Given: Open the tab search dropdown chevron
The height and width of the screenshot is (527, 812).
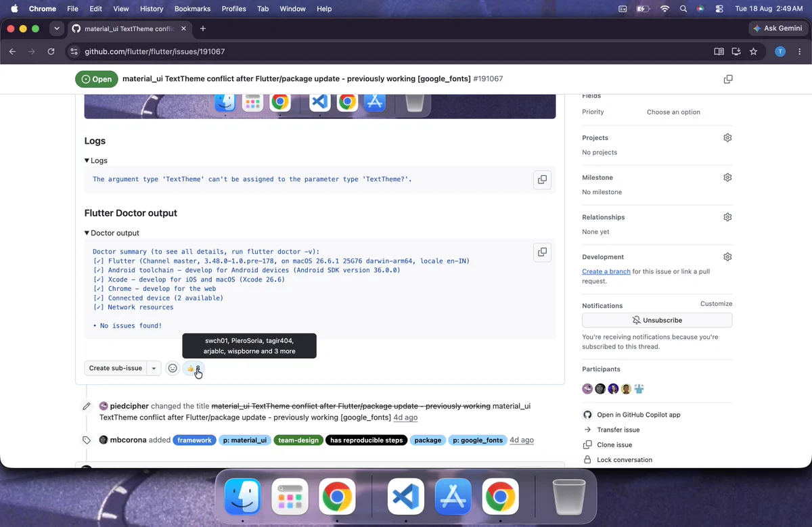Looking at the screenshot, I should [57, 28].
